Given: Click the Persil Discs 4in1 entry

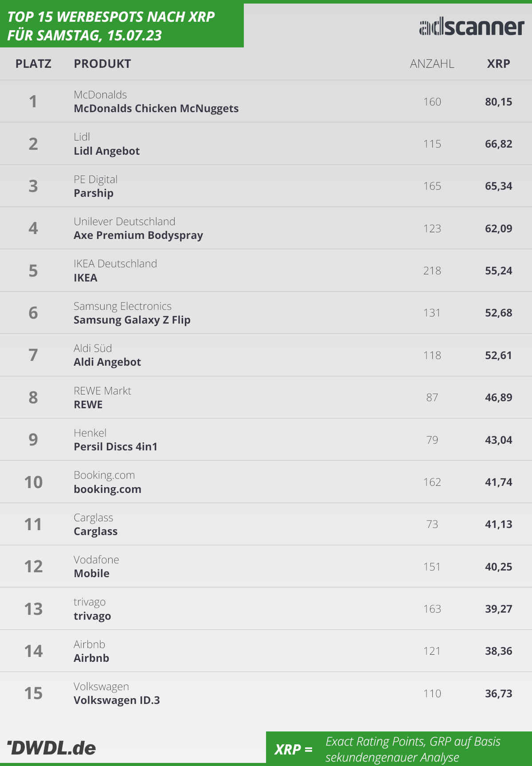Looking at the screenshot, I should tap(116, 447).
